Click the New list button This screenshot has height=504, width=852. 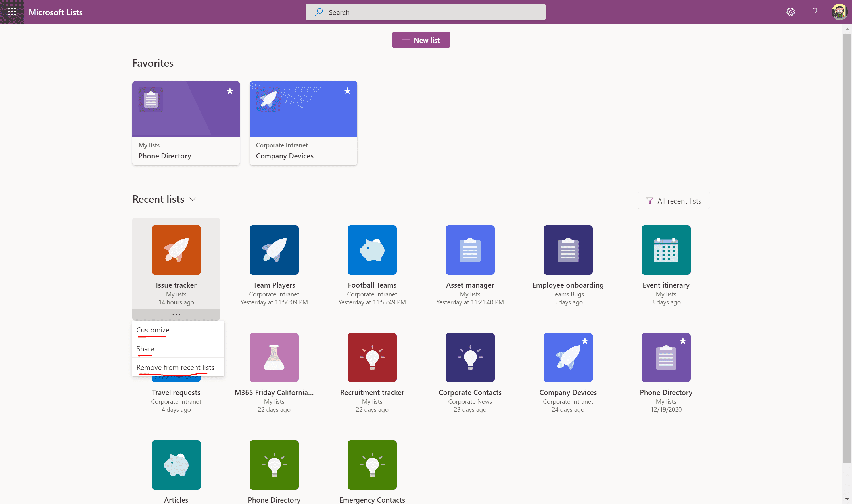point(421,40)
